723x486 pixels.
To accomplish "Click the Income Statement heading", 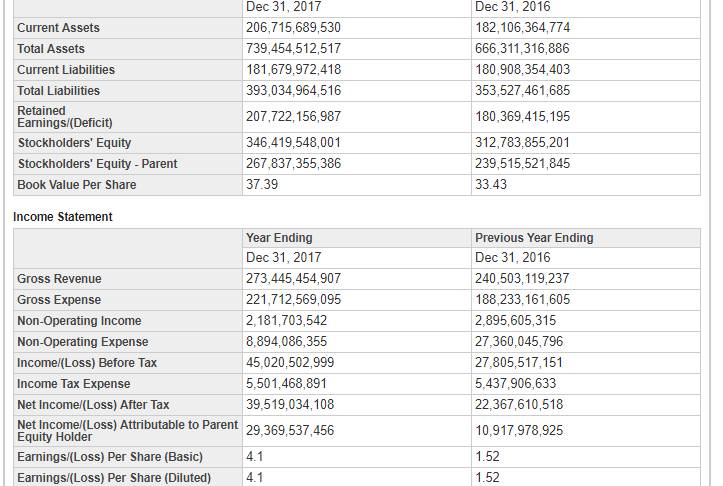I will point(63,217).
